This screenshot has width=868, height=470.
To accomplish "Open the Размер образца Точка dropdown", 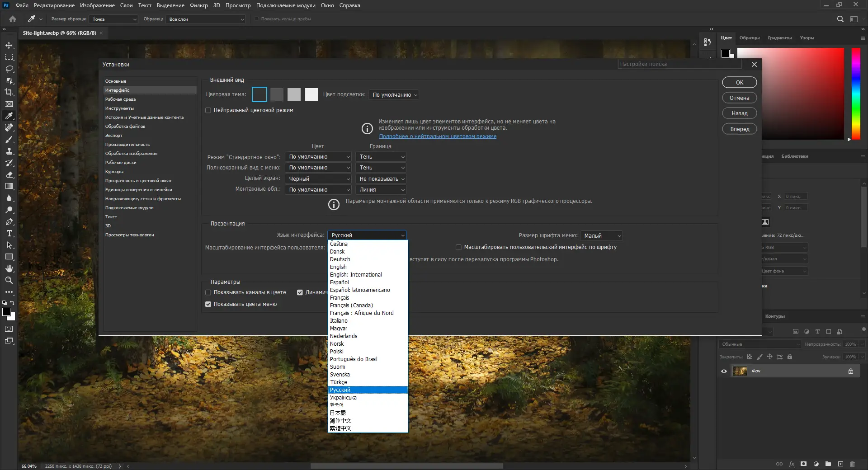I will click(x=113, y=19).
